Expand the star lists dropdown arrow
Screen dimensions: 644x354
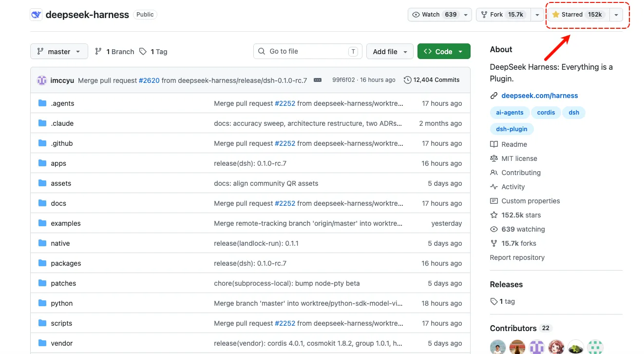click(616, 15)
